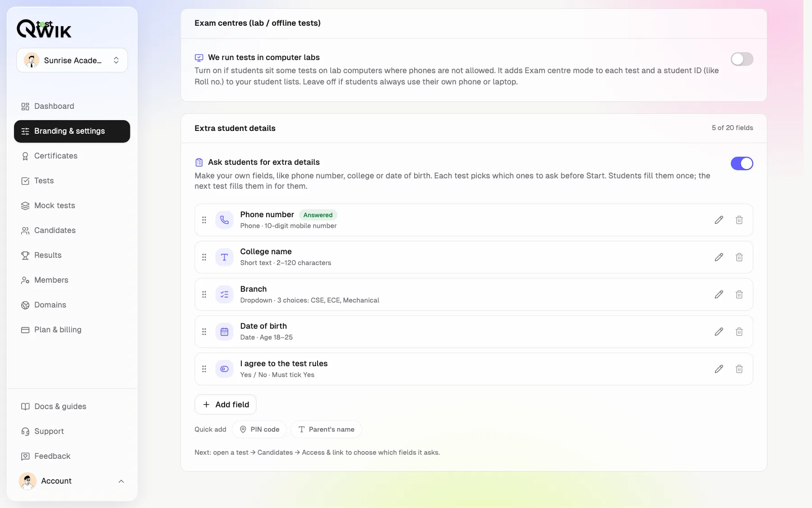Open Branding & settings page
Screen dimensions: 812x508
click(x=72, y=131)
